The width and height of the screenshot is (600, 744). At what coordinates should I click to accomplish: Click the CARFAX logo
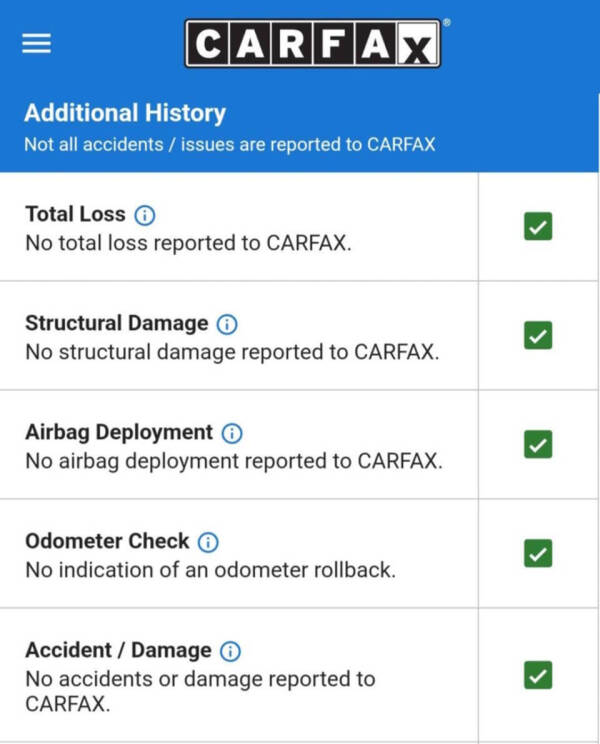312,44
